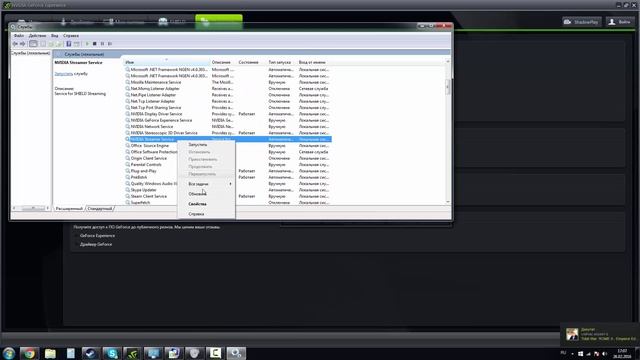Sort by the Вход от имени column header
Image resolution: width=640 pixels, height=360 pixels.
(x=314, y=62)
